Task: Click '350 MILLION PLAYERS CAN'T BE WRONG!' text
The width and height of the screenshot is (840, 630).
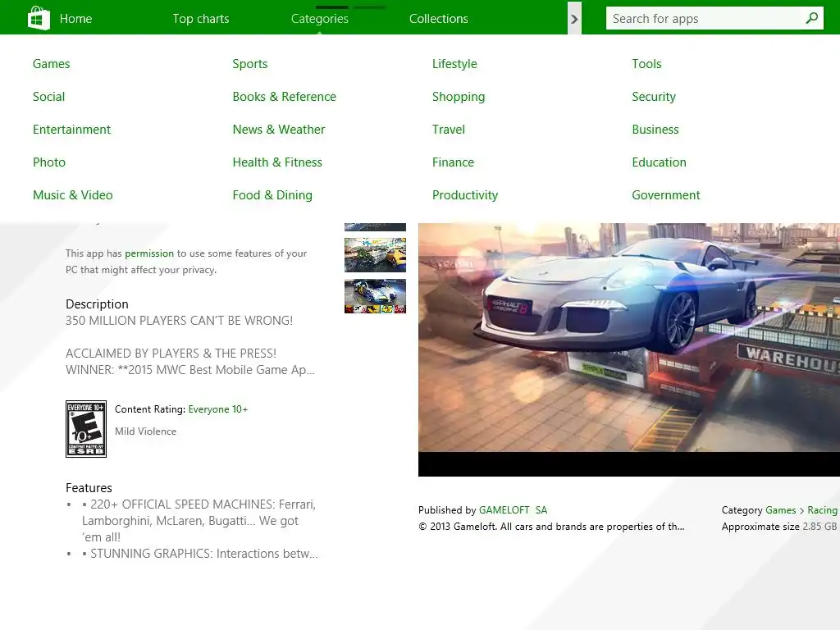Action: click(x=179, y=321)
